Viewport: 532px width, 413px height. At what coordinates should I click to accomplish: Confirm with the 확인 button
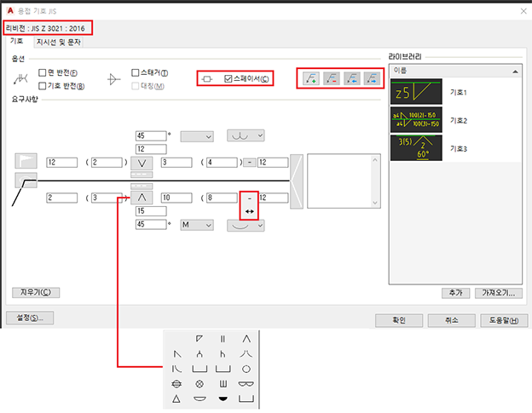point(399,320)
